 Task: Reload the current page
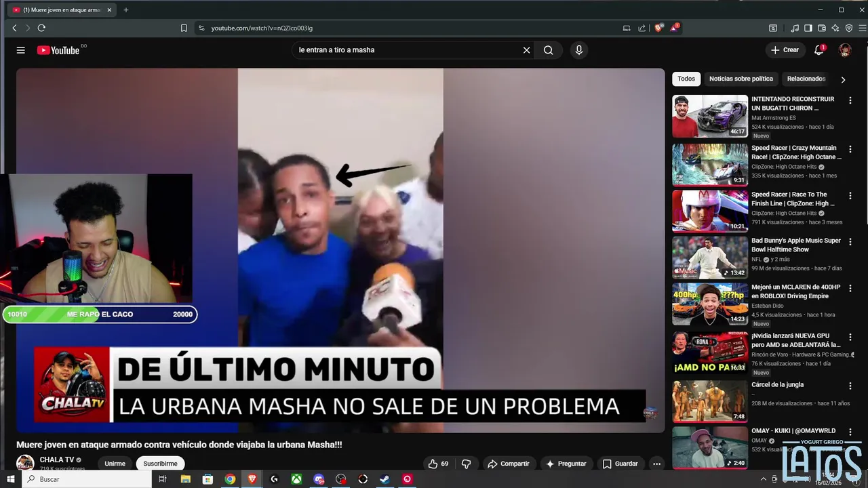(x=41, y=28)
